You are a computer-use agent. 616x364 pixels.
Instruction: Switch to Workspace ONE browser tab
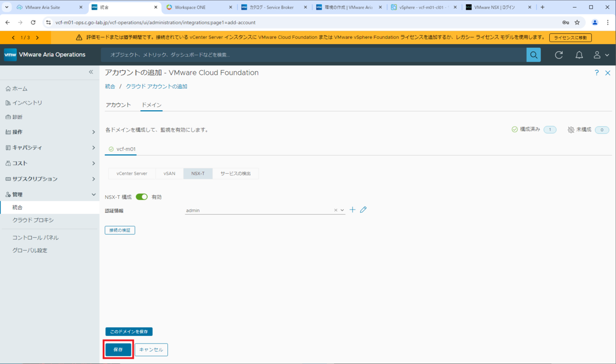[x=200, y=7]
